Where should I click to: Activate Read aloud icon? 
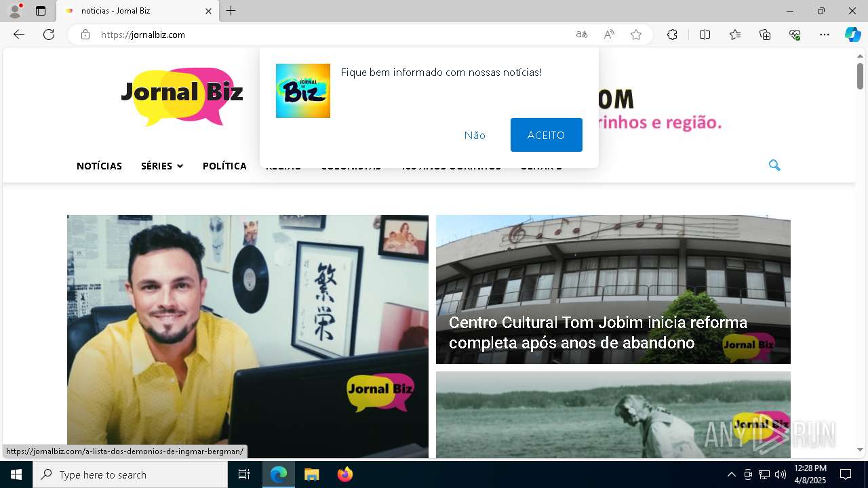pos(609,35)
